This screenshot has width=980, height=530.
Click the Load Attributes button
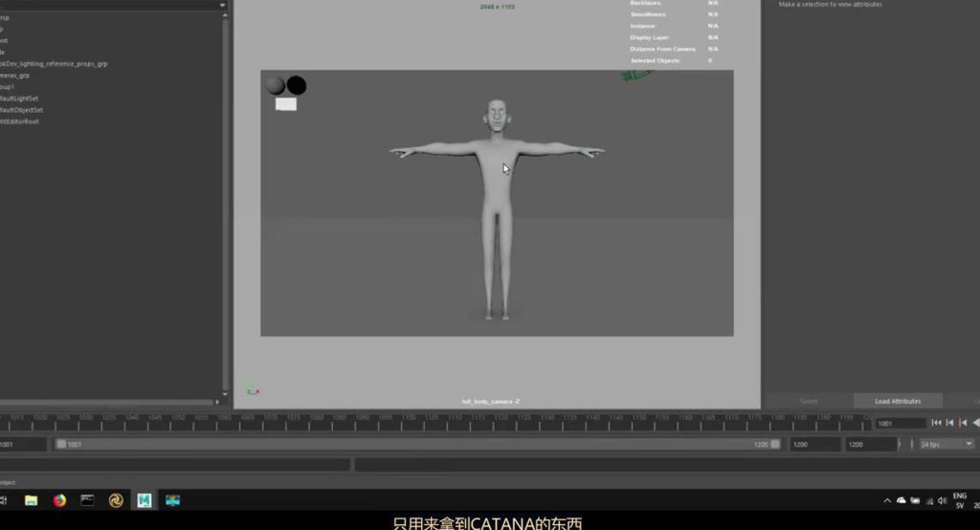pyautogui.click(x=898, y=401)
